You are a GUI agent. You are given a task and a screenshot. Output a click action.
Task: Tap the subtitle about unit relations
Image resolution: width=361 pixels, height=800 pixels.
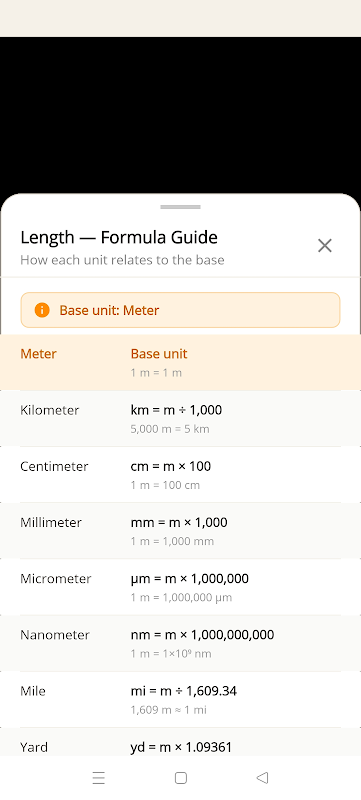[122, 260]
